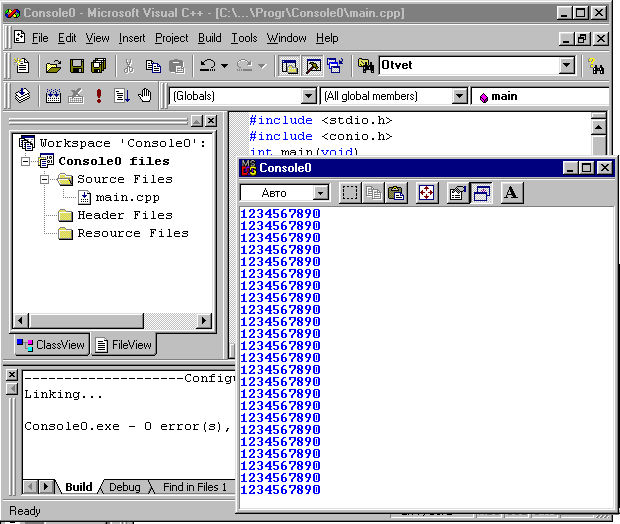Click the New Text File toolbar icon
The image size is (620, 524).
coord(22,66)
